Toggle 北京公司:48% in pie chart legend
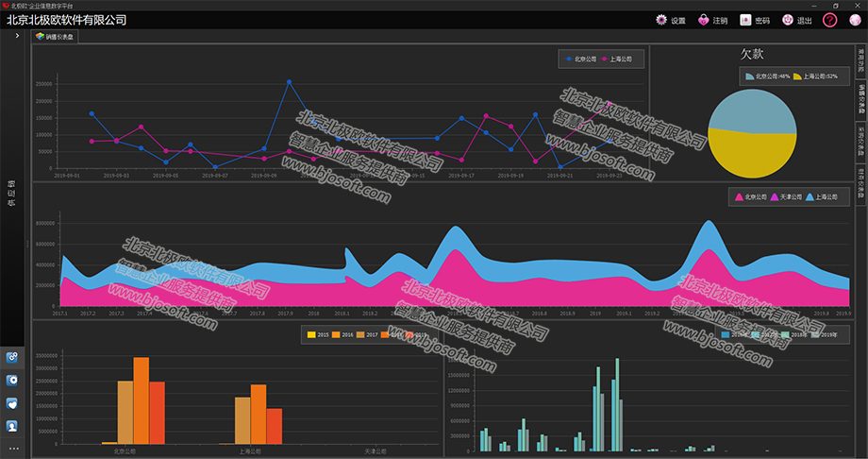The height and width of the screenshot is (459, 868). (x=768, y=76)
